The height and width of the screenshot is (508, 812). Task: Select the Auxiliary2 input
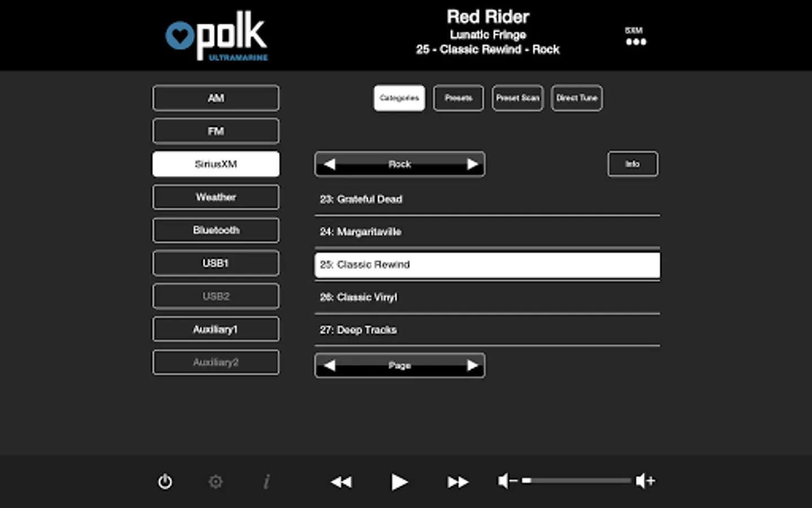[x=215, y=362]
